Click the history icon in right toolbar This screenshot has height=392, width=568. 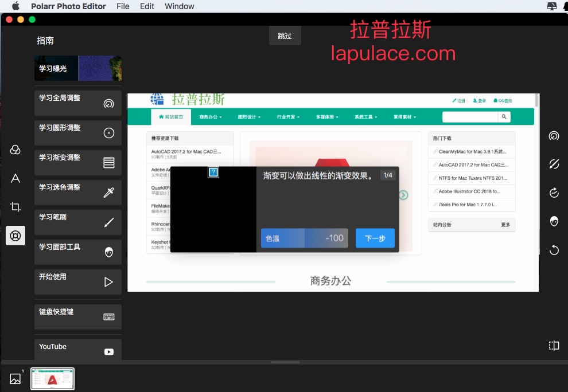coord(554,193)
